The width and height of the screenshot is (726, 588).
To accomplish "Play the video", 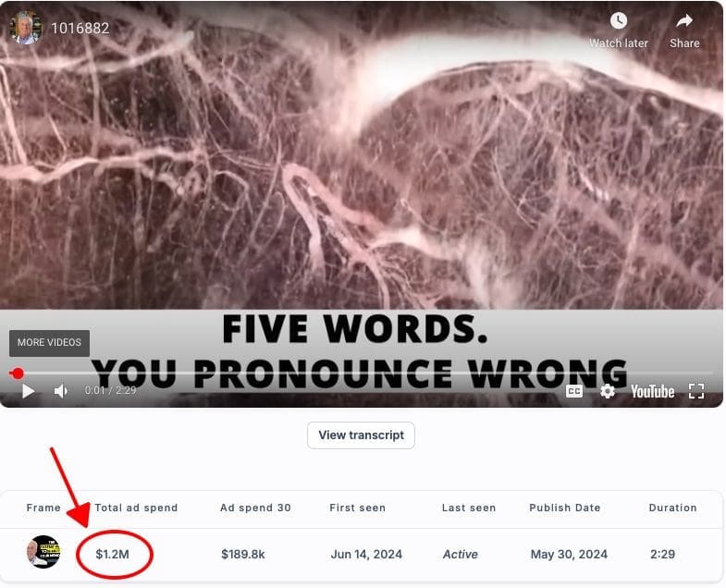I will coord(29,391).
